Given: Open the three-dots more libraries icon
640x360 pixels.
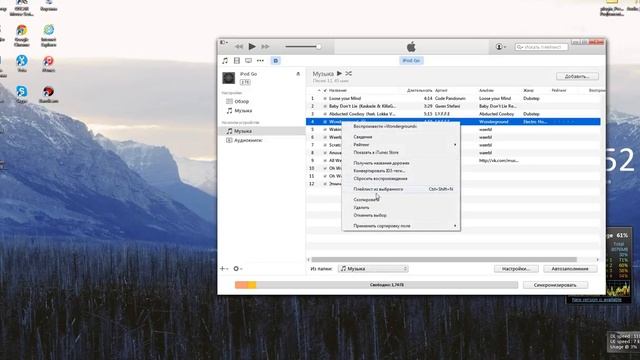Looking at the screenshot, I should [260, 60].
